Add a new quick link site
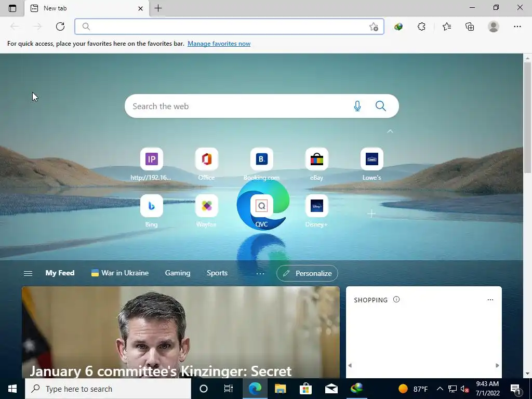This screenshot has width=532, height=399. [371, 214]
